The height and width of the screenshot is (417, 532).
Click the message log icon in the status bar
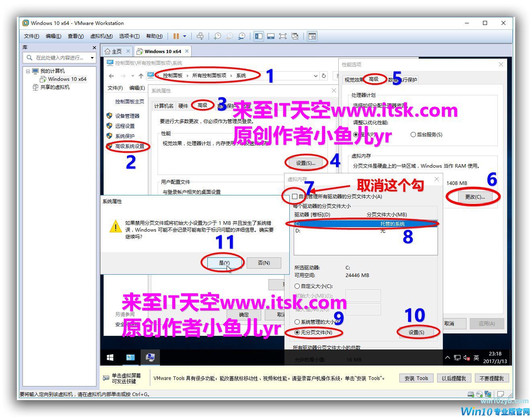click(x=501, y=394)
